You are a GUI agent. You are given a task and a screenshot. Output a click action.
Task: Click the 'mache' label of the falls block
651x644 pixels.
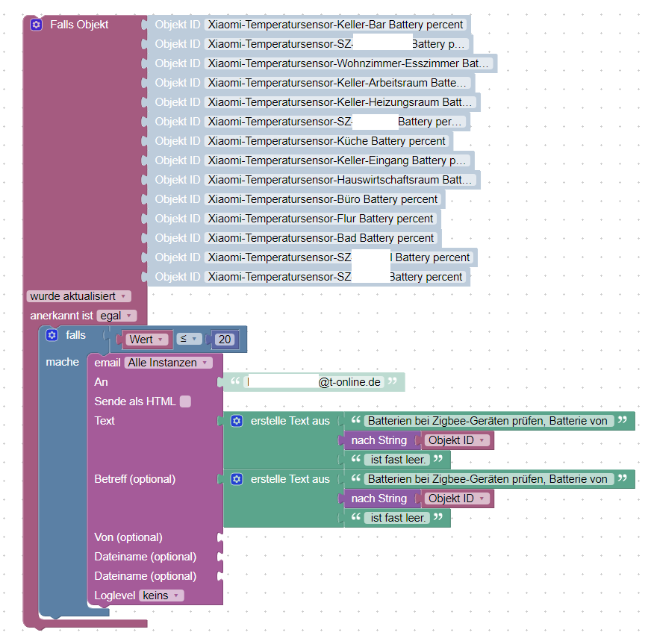tap(62, 362)
